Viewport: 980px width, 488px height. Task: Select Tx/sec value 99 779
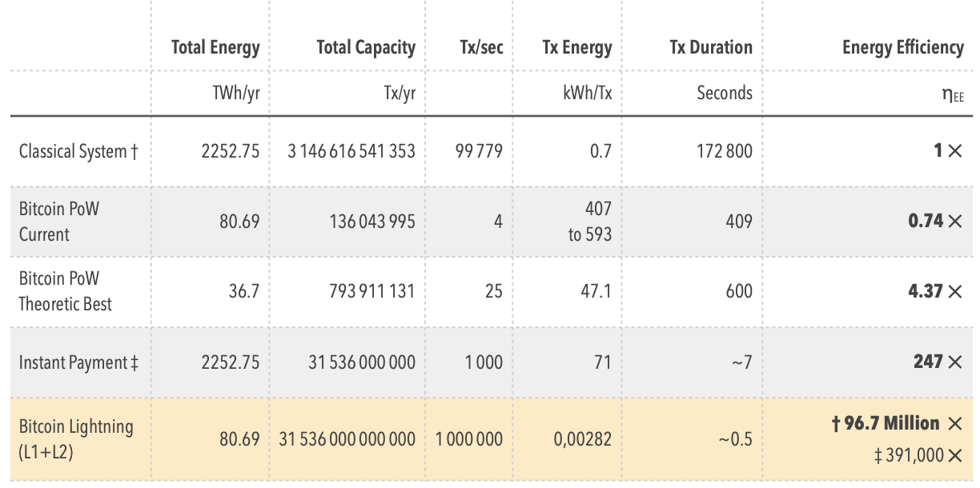[x=479, y=151]
